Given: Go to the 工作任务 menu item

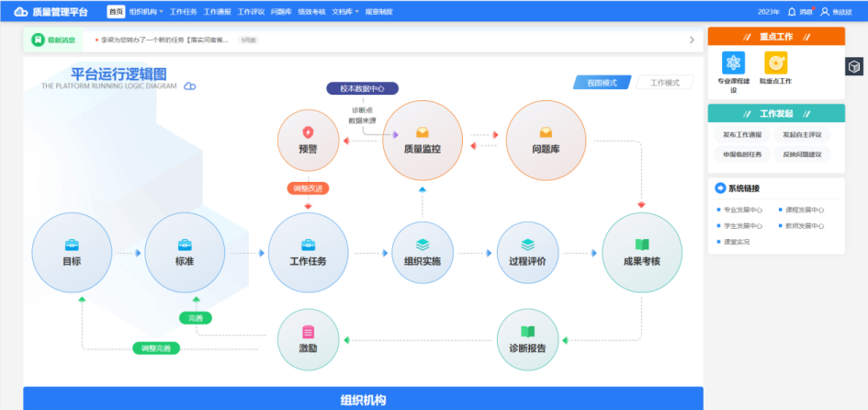Looking at the screenshot, I should [184, 12].
